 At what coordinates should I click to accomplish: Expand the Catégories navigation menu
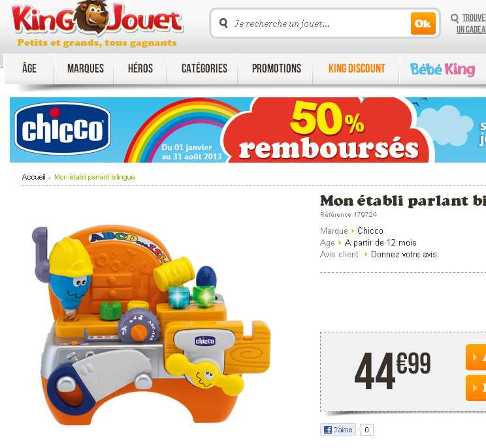[x=204, y=69]
